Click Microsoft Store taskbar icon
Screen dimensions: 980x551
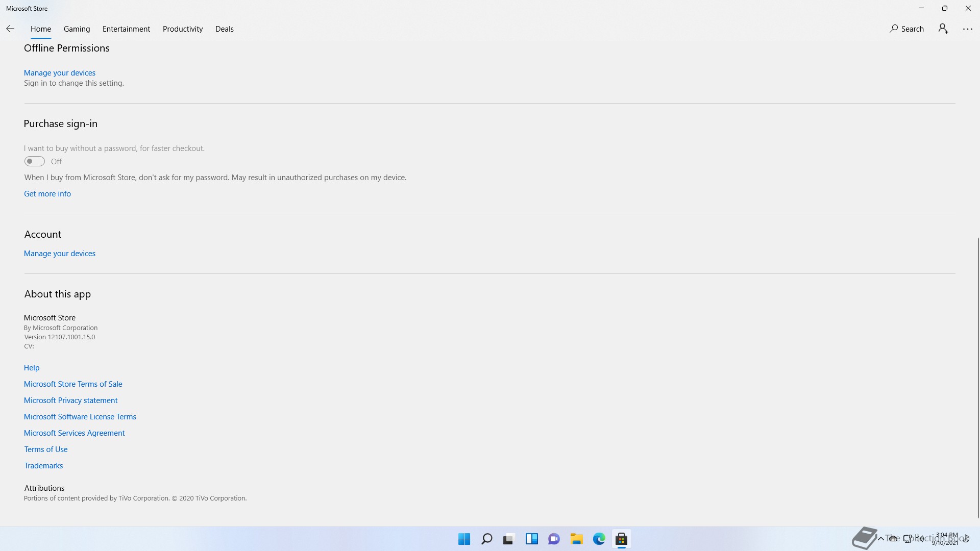(x=621, y=539)
